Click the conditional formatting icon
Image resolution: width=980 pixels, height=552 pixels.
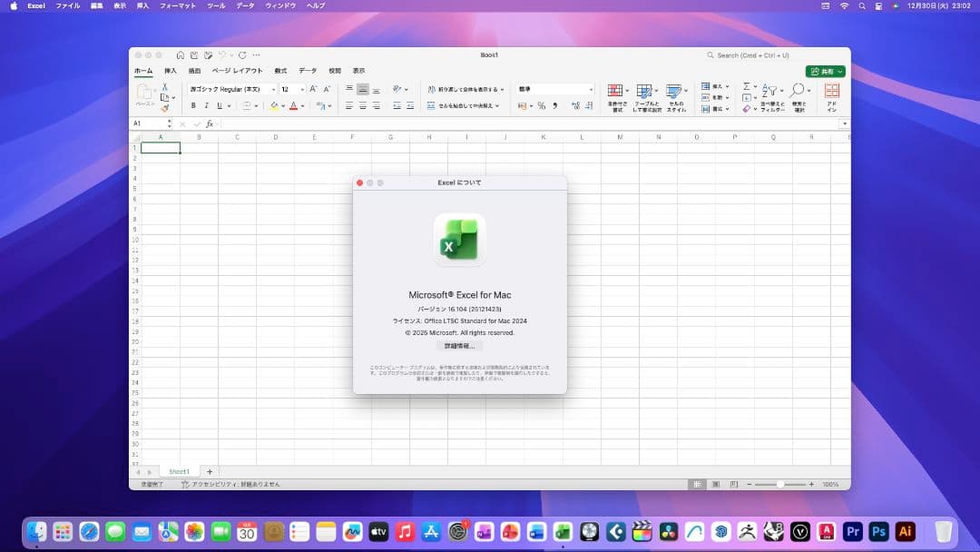(x=613, y=91)
